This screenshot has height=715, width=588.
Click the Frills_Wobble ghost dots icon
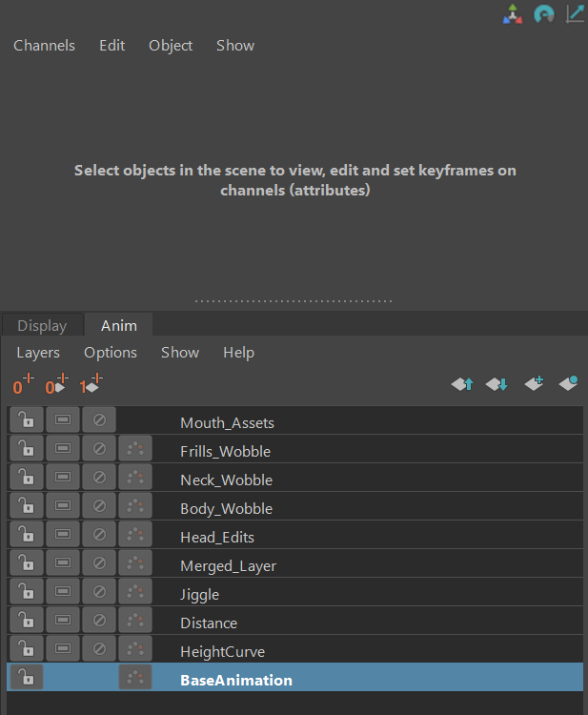pyautogui.click(x=135, y=449)
